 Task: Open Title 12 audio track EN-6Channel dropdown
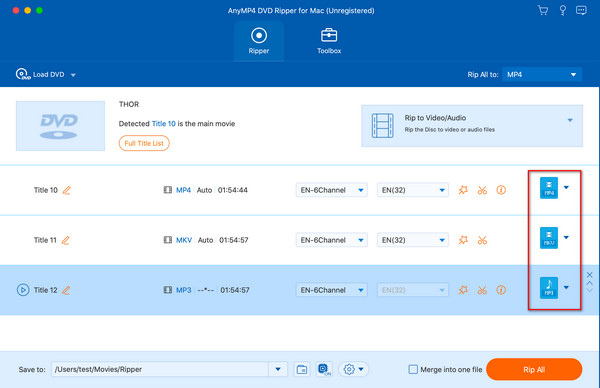pyautogui.click(x=331, y=290)
